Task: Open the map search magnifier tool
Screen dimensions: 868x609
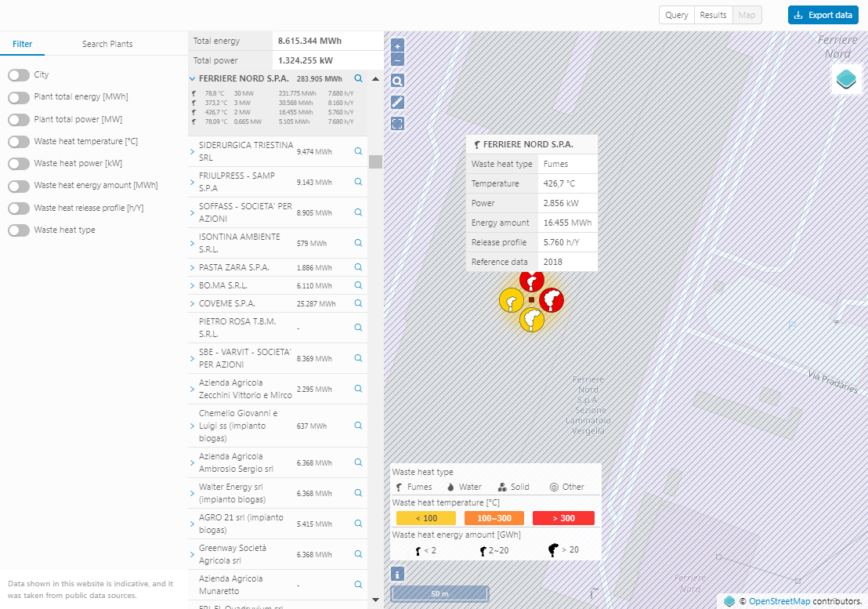Action: pyautogui.click(x=397, y=82)
